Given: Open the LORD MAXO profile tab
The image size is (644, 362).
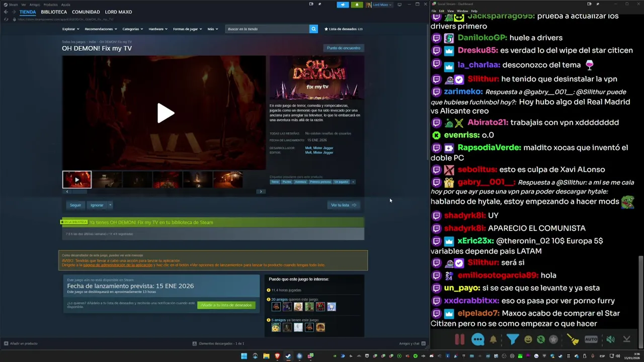Looking at the screenshot, I should tap(119, 12).
